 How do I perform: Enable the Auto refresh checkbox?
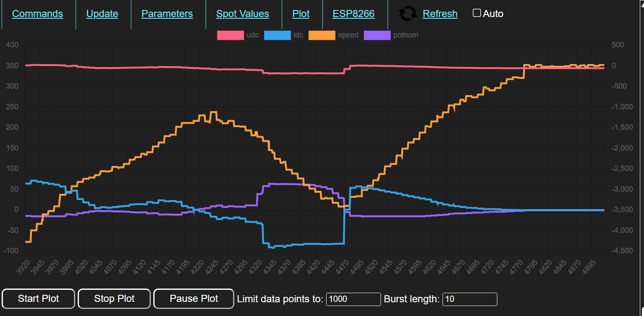tap(477, 13)
